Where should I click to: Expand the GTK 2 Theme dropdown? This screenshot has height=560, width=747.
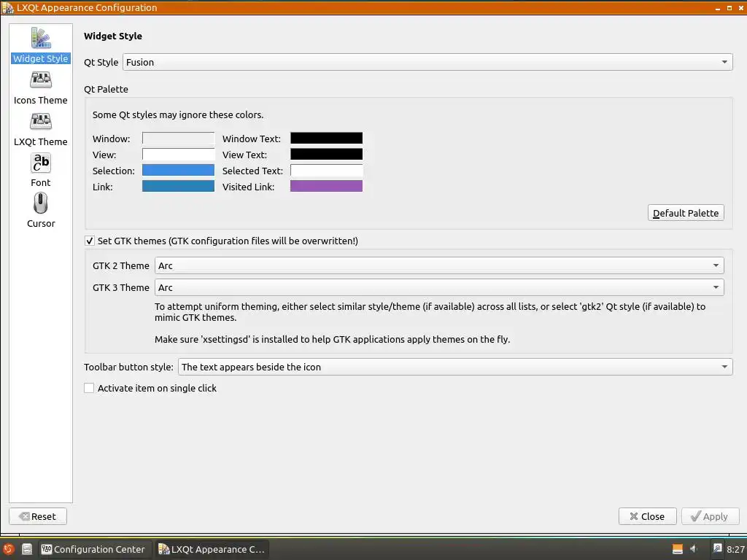click(x=439, y=265)
